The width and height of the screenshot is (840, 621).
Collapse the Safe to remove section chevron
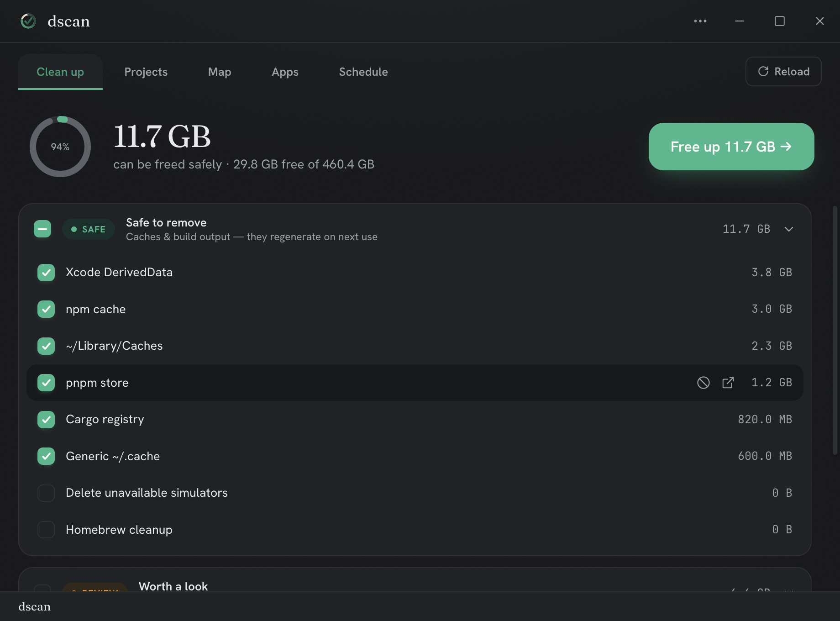(x=789, y=229)
